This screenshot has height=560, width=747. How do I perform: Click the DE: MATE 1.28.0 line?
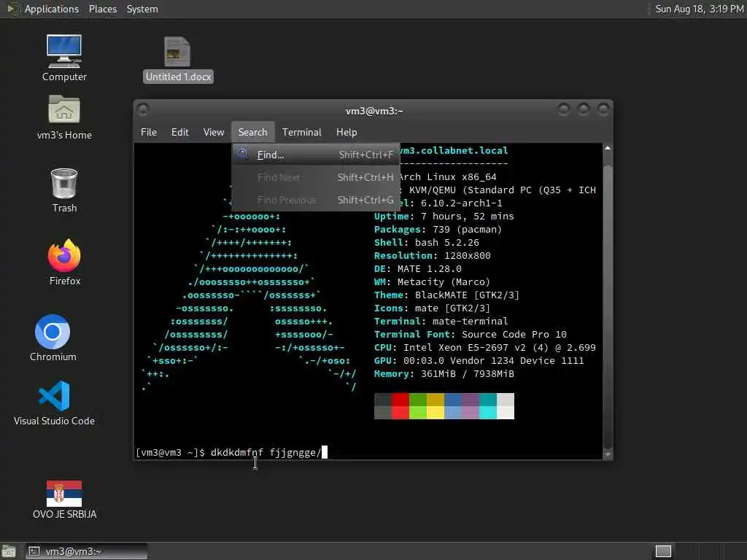tap(417, 268)
